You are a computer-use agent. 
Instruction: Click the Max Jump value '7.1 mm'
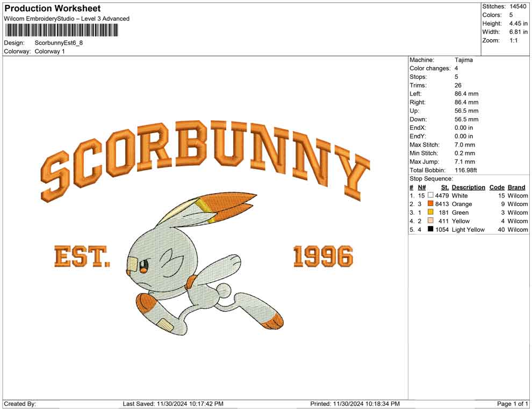pos(465,162)
